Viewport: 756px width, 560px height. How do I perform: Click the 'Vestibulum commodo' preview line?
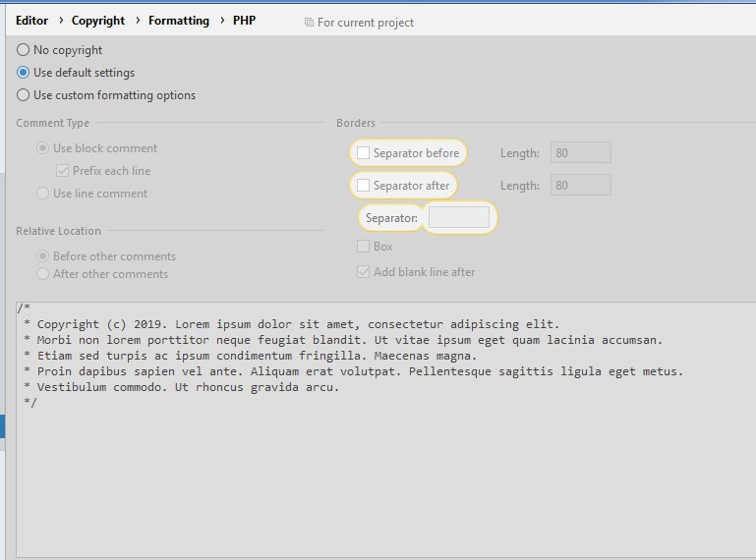pyautogui.click(x=182, y=387)
